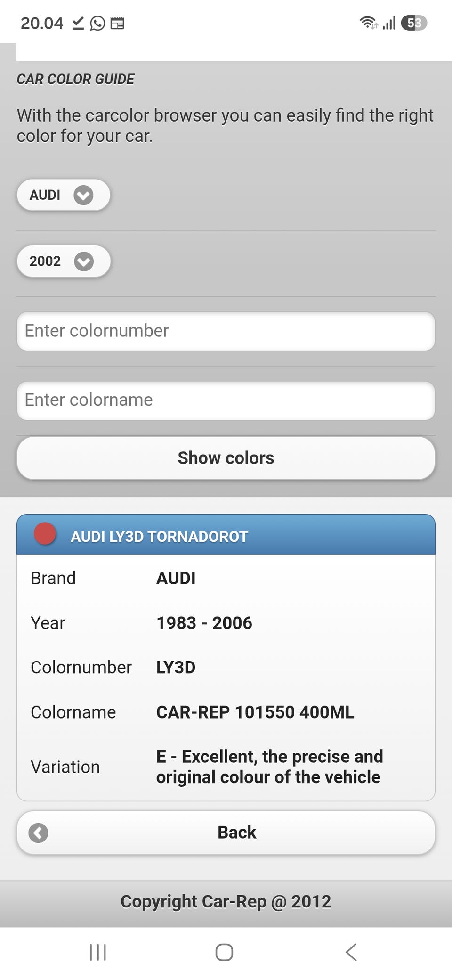Tap the left arrow icon in Back button
The height and width of the screenshot is (980, 452).
point(38,833)
